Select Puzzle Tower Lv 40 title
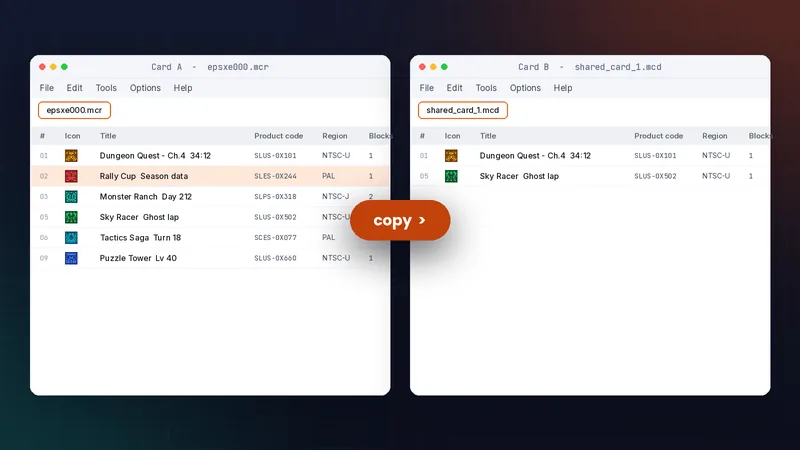This screenshot has width=800, height=450. (138, 258)
